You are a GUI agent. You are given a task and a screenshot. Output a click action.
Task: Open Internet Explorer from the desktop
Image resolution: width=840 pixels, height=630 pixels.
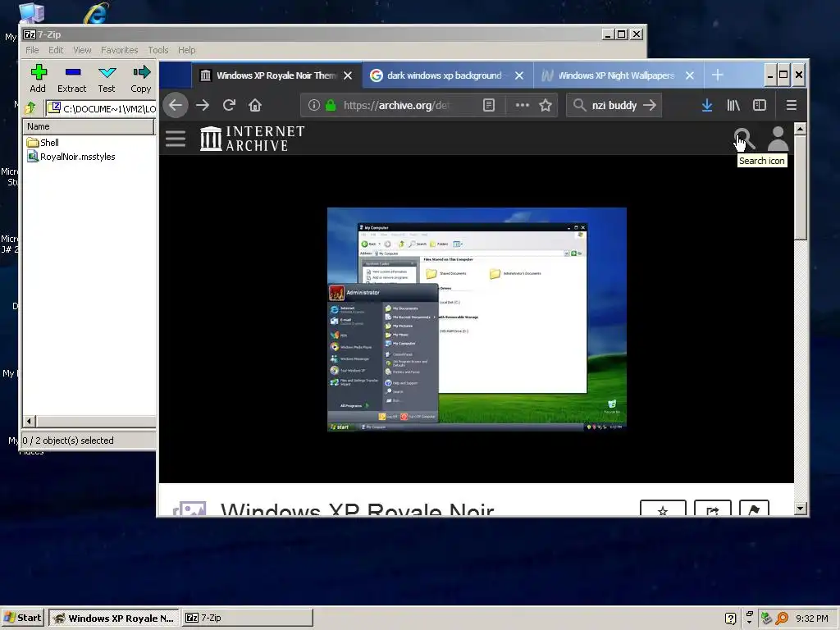click(x=97, y=13)
